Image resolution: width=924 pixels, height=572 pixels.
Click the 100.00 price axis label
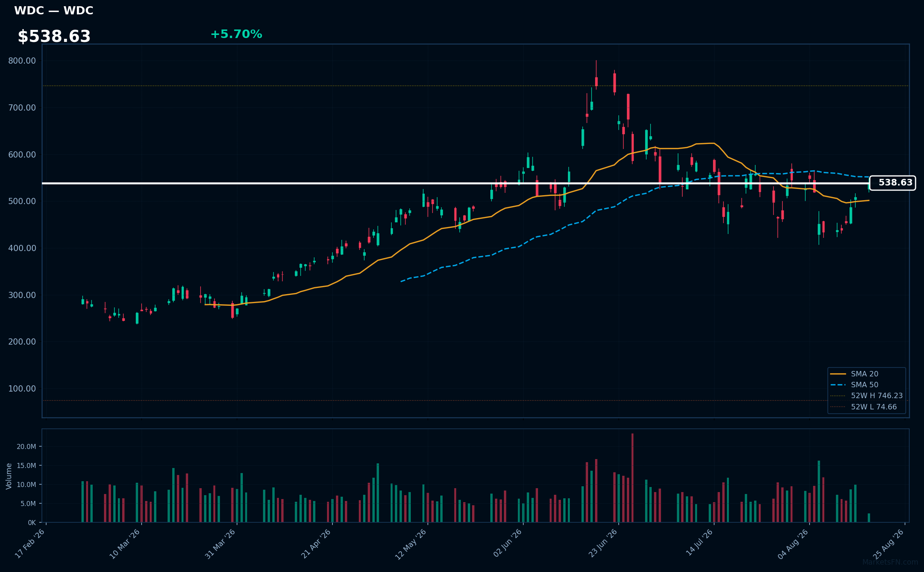pyautogui.click(x=22, y=389)
